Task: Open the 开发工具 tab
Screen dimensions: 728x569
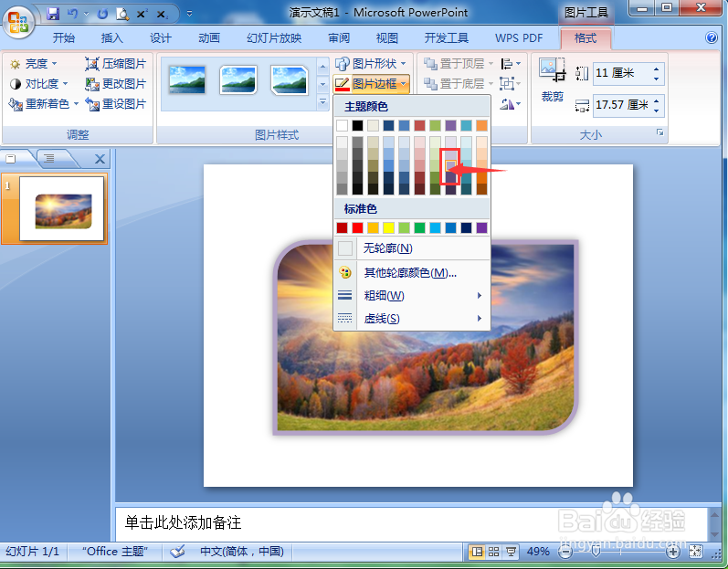Action: [446, 38]
